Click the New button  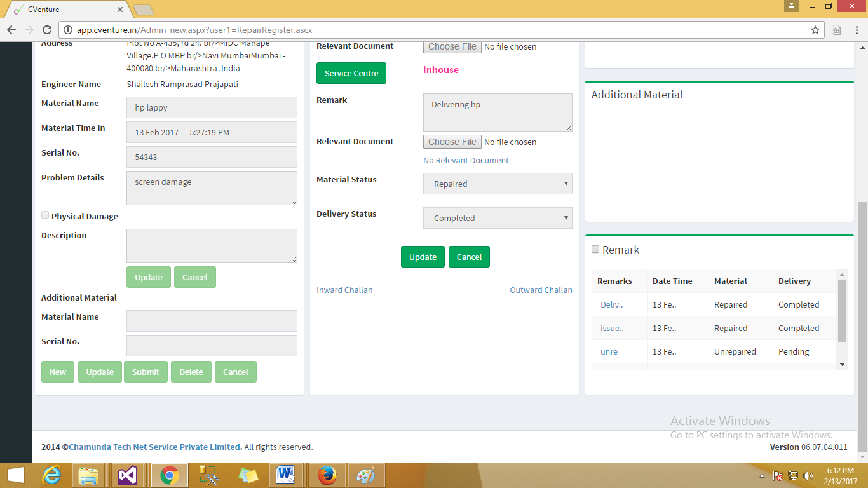click(x=58, y=372)
